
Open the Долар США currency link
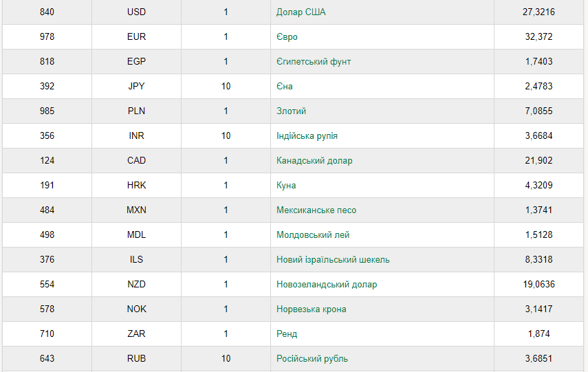301,12
